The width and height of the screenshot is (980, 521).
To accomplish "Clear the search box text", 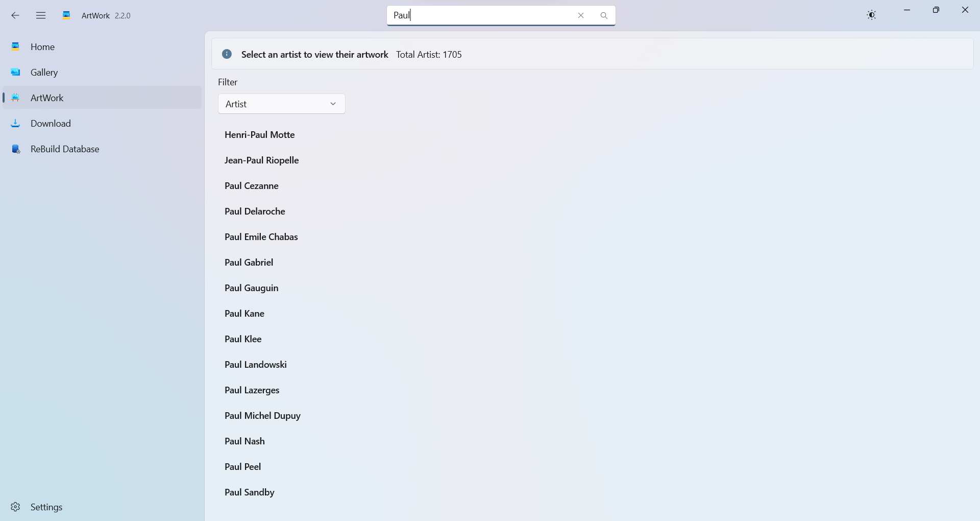I will tap(581, 15).
